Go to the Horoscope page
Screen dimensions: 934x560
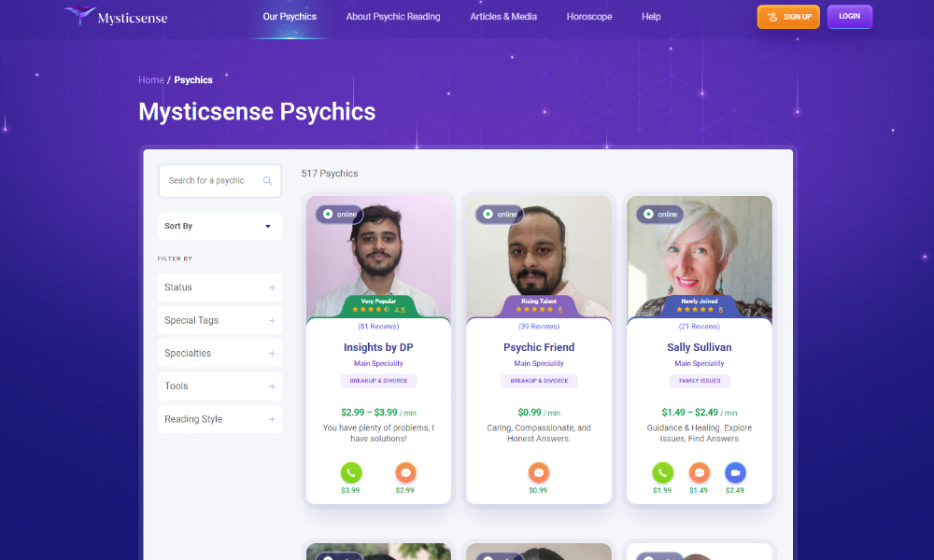click(589, 17)
